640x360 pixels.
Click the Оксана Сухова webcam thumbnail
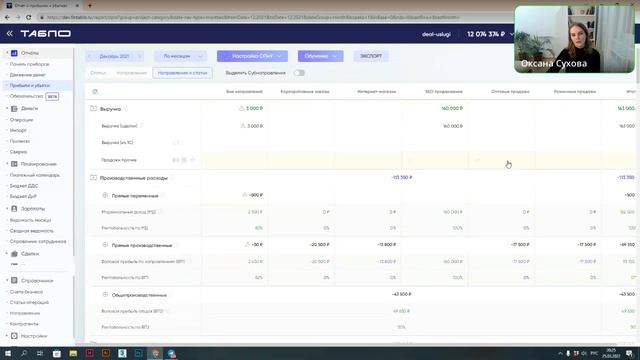pos(574,39)
